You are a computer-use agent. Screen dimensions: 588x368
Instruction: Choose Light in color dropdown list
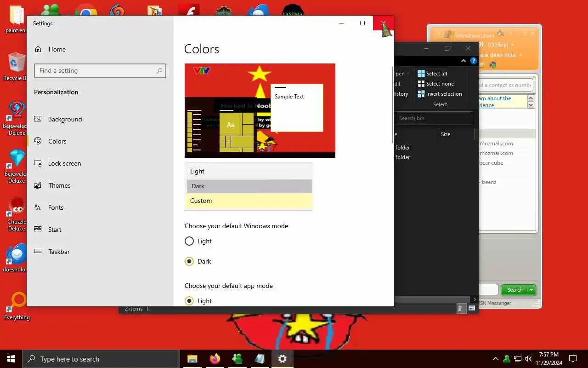[x=249, y=171]
